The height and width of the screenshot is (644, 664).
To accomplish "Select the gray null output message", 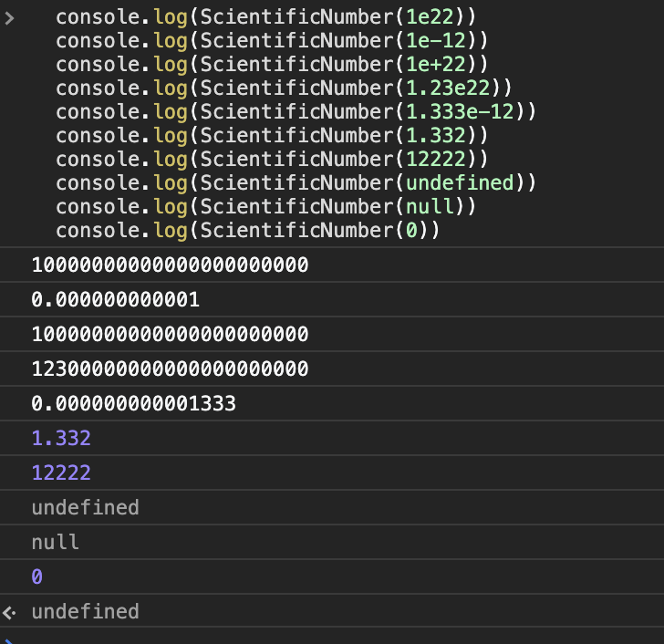I will tap(55, 543).
